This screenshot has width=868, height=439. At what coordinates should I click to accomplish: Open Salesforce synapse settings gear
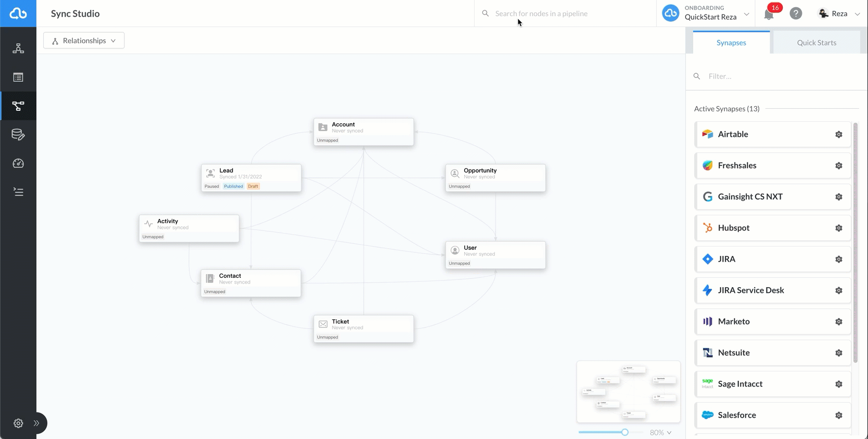click(x=839, y=415)
